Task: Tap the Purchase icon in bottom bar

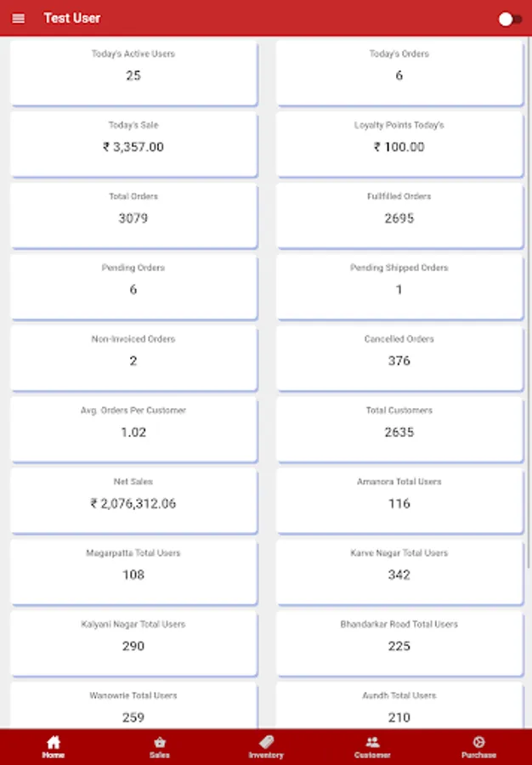Action: pyautogui.click(x=478, y=741)
